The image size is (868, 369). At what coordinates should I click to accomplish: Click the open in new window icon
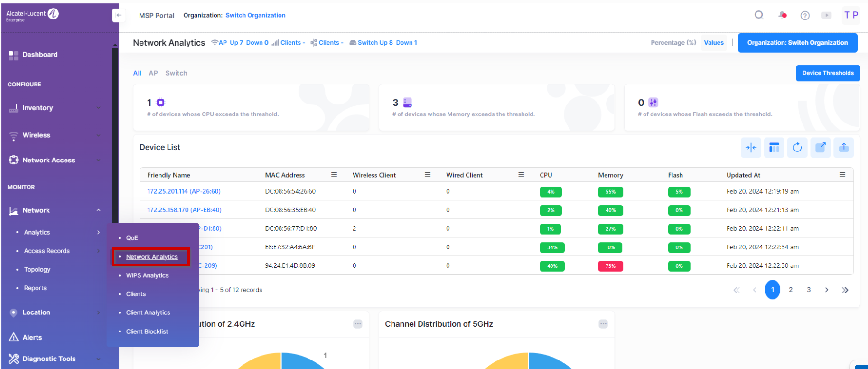pos(821,148)
